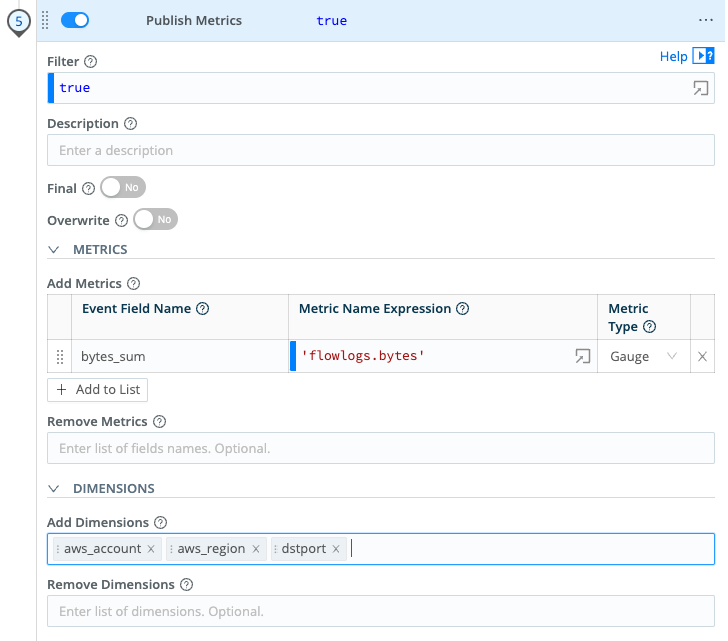Grab the Publish Metrics function drag handle

45,20
